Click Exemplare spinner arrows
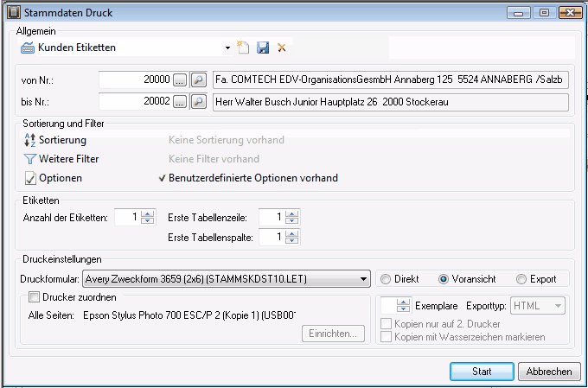The width and height of the screenshot is (588, 388). (x=403, y=306)
